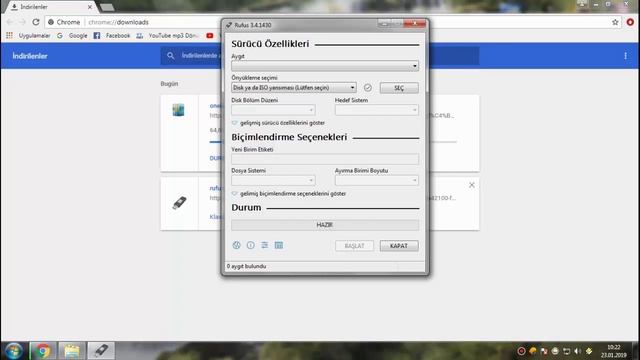Open File Explorer from the taskbar
This screenshot has height=360, width=640.
[72, 351]
